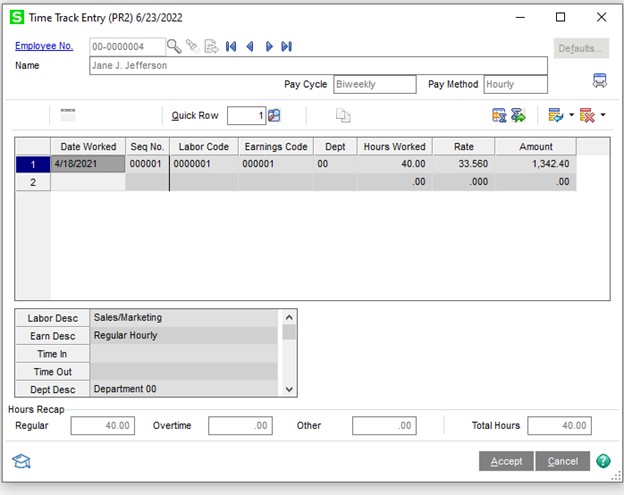Click the Cancel button

coord(563,461)
